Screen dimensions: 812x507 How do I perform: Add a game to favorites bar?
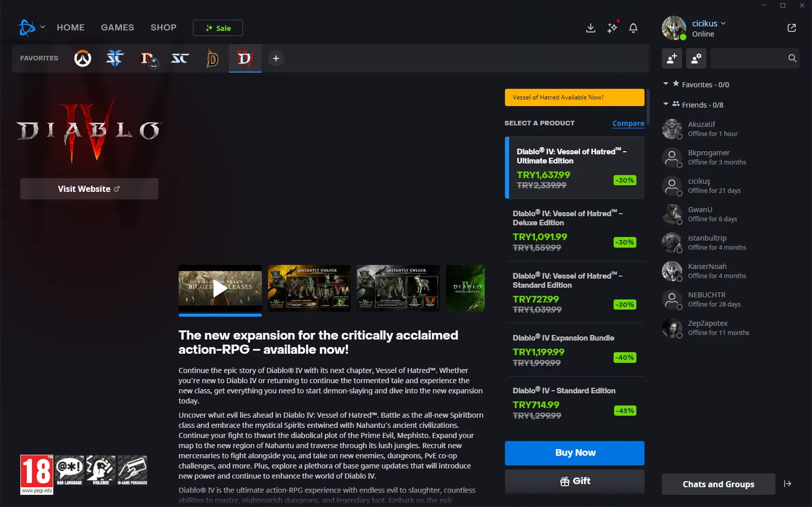click(276, 58)
